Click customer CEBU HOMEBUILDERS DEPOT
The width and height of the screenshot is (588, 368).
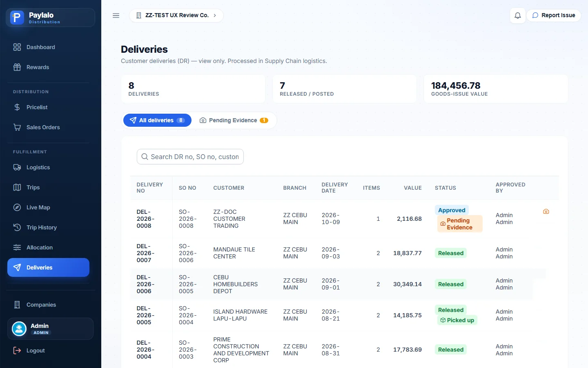[x=236, y=284]
